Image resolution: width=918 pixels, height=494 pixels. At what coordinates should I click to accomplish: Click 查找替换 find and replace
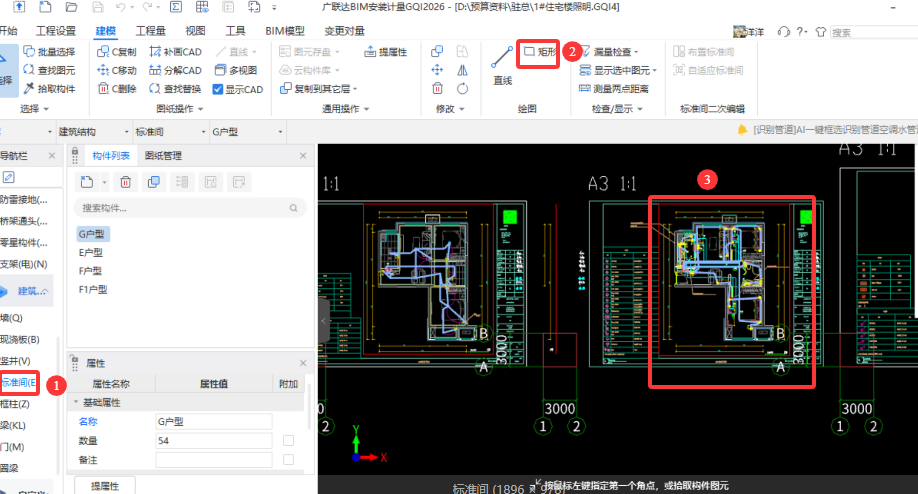tap(175, 89)
